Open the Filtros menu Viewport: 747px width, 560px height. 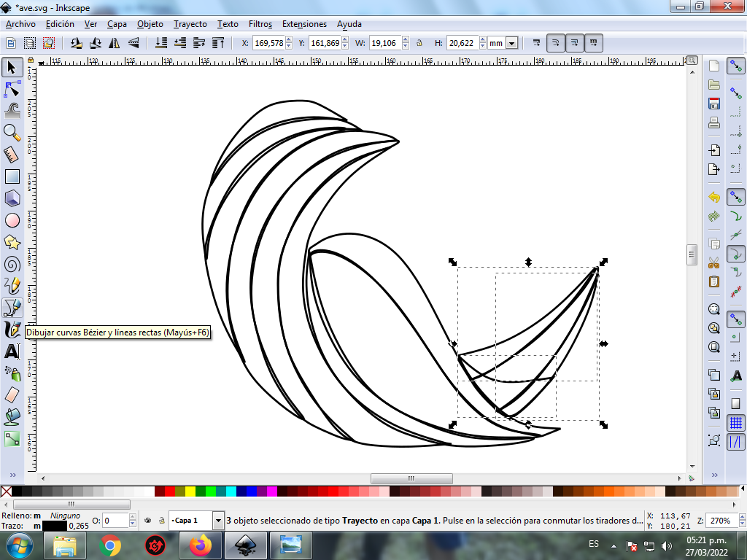click(260, 24)
